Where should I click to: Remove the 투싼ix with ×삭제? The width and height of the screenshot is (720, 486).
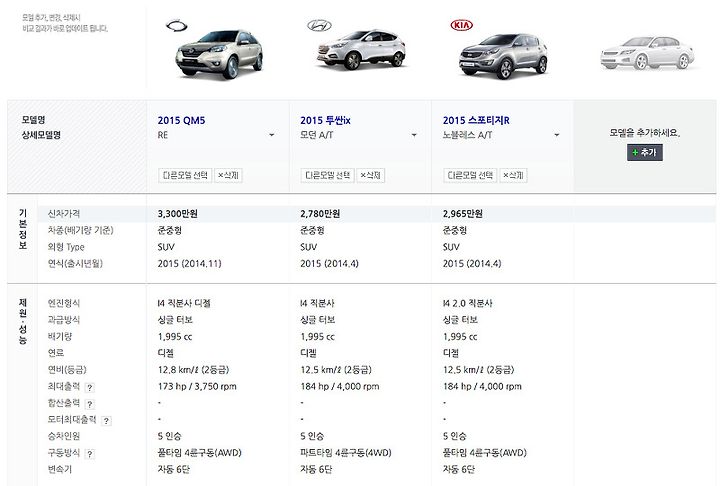(x=371, y=175)
